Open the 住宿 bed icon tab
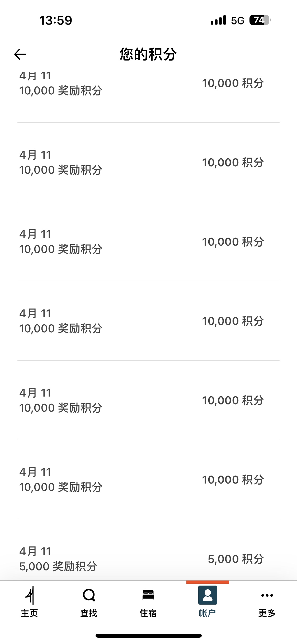This screenshot has height=644, width=297. coord(148,595)
